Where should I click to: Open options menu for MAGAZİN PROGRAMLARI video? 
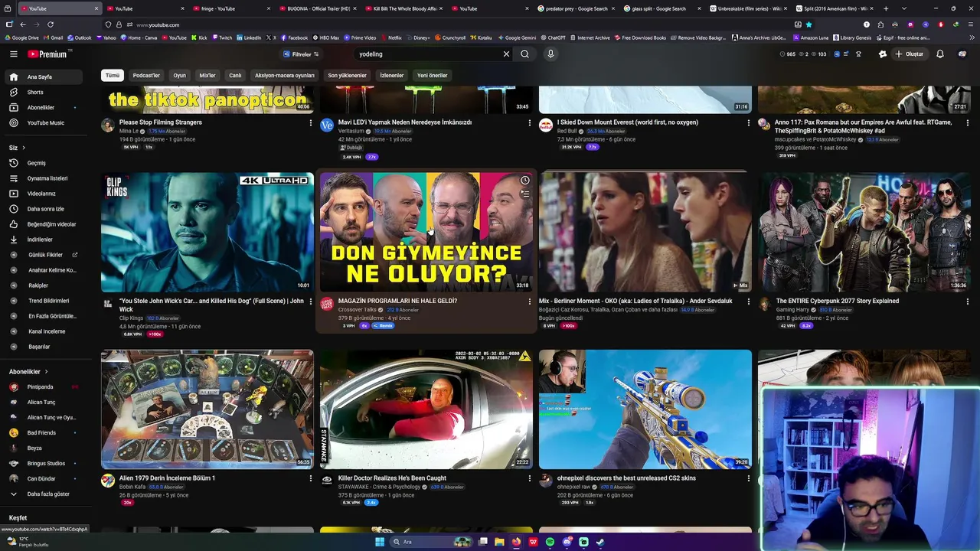click(529, 302)
